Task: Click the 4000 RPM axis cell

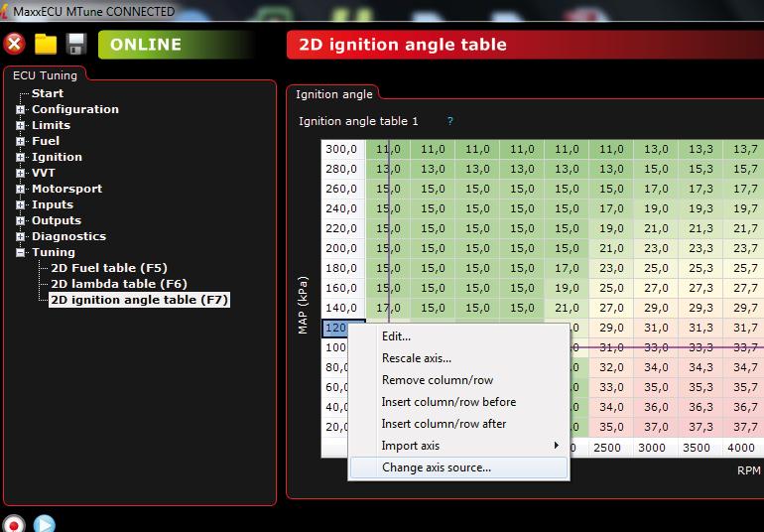Action: pos(741,448)
